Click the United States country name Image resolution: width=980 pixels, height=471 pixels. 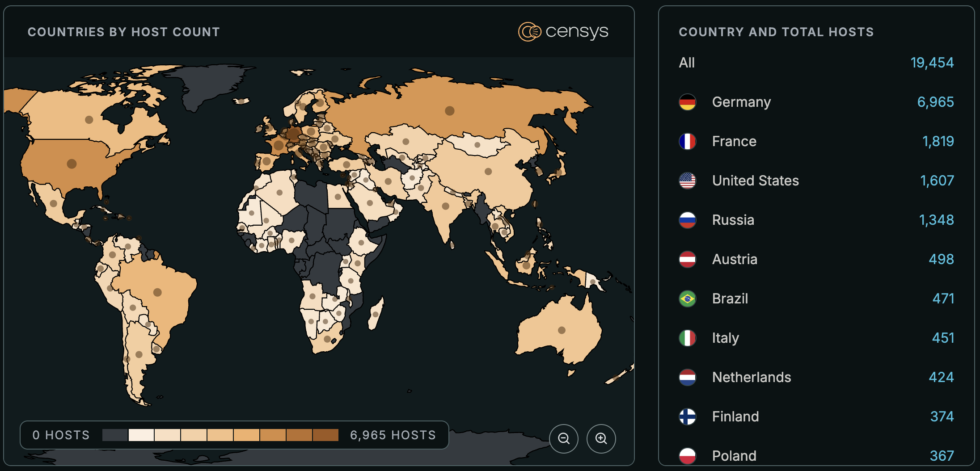[756, 181]
